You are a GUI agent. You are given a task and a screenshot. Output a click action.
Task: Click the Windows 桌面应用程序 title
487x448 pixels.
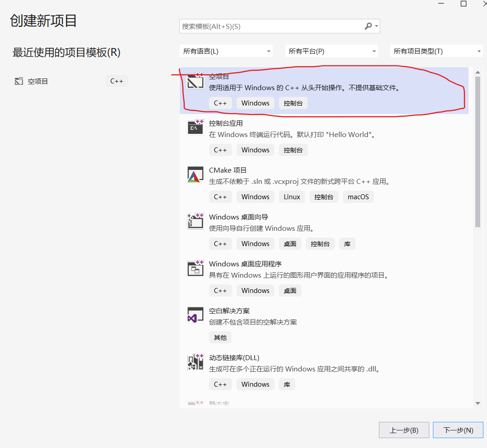246,264
